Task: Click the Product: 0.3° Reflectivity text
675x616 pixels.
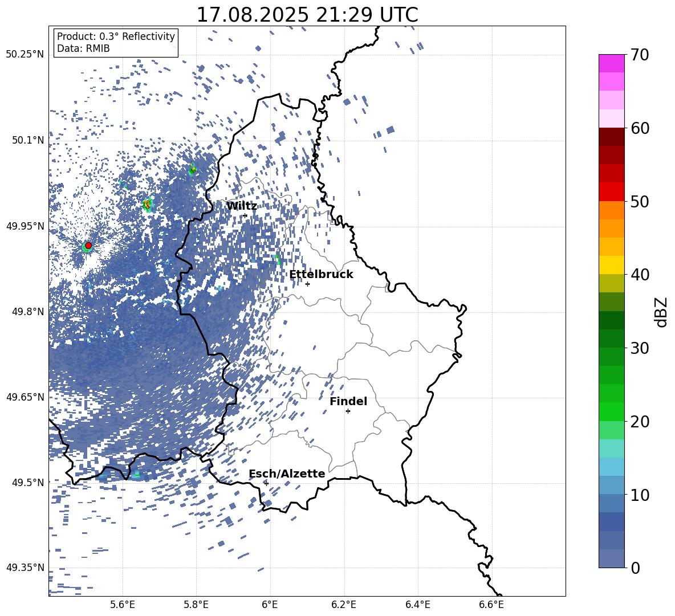Action: (116, 36)
